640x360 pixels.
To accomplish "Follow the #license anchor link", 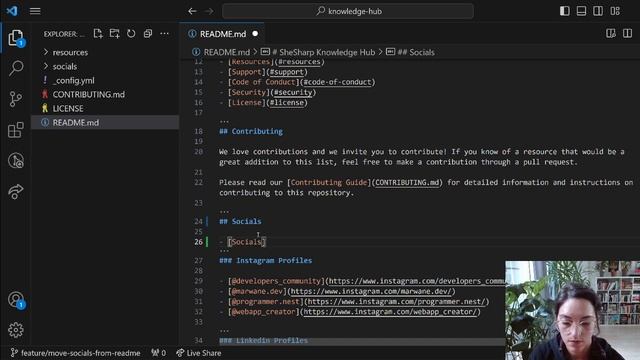I will tap(287, 102).
